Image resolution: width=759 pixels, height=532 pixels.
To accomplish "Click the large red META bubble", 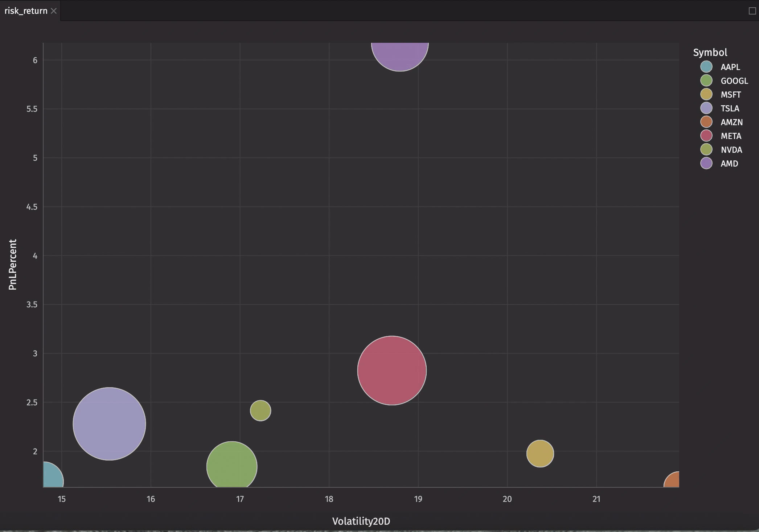I will pos(392,371).
